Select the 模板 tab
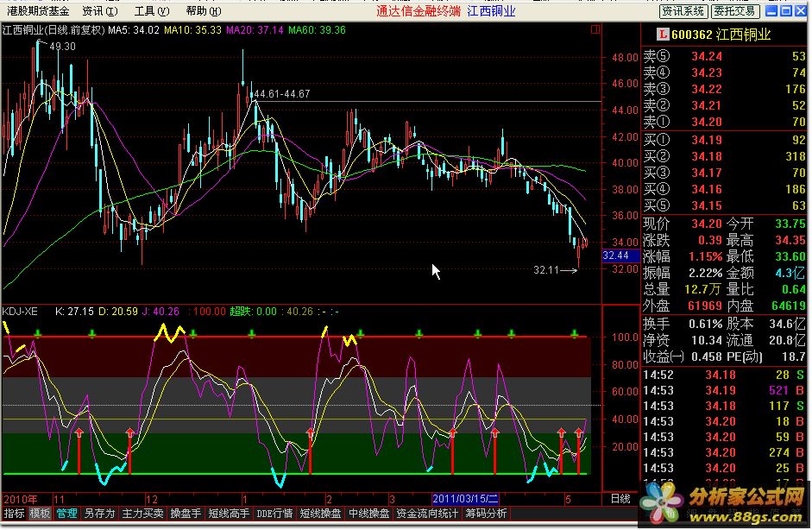This screenshot has height=530, width=812. click(x=40, y=514)
